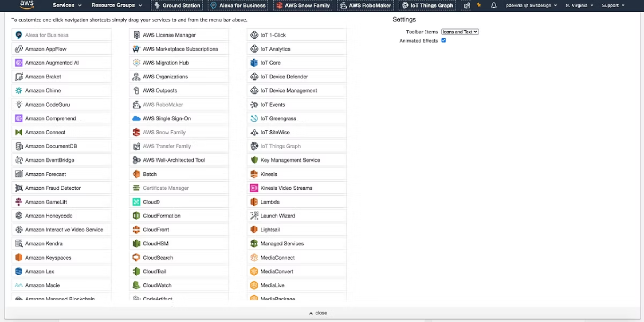The width and height of the screenshot is (644, 322).
Task: Click the Key Management Service shield icon
Action: click(254, 160)
